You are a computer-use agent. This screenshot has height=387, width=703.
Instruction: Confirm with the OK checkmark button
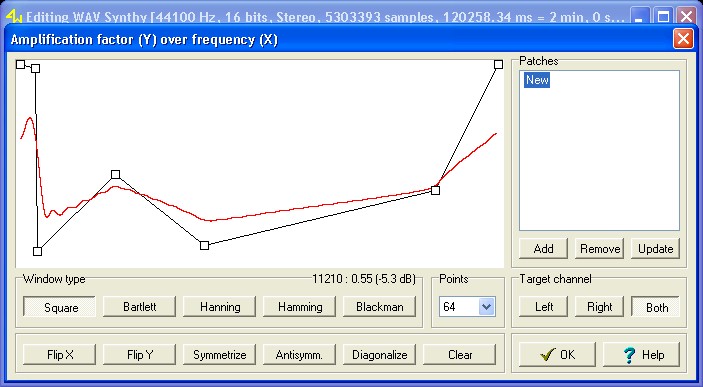(x=557, y=355)
